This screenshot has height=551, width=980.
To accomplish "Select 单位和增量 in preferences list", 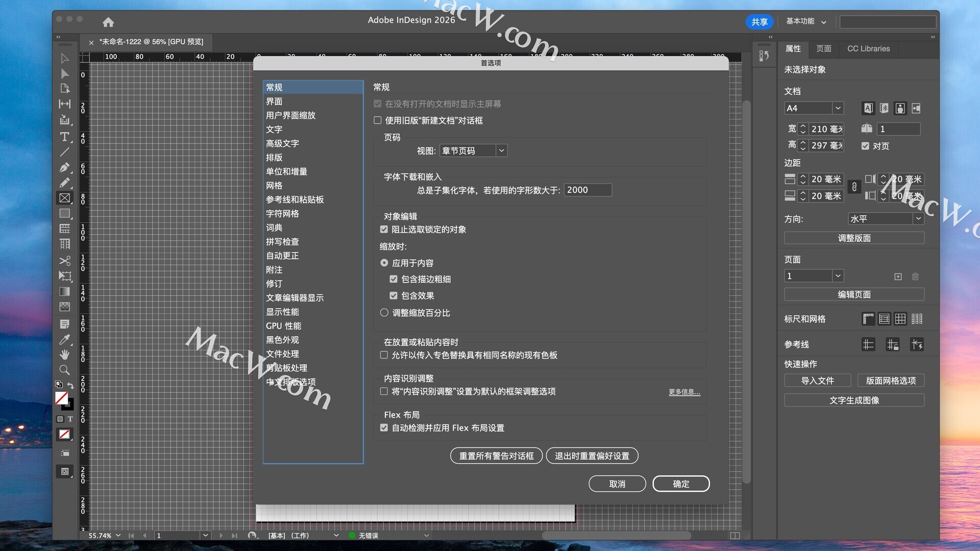I will pos(286,171).
